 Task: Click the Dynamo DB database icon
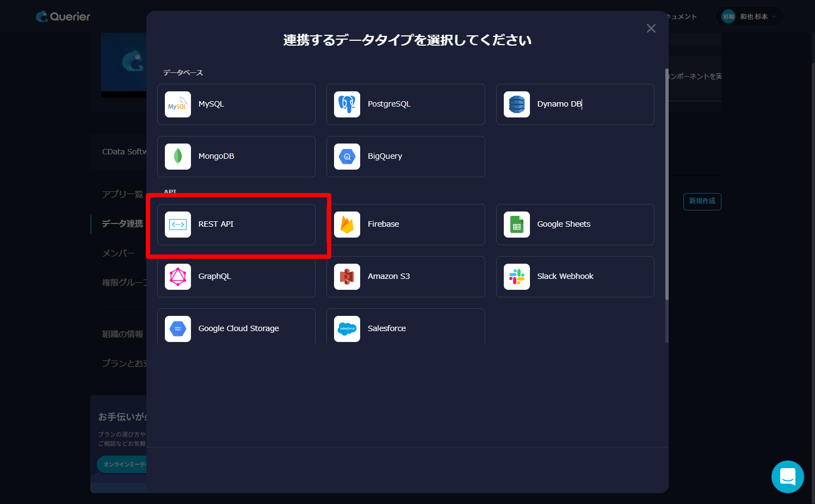(x=517, y=104)
